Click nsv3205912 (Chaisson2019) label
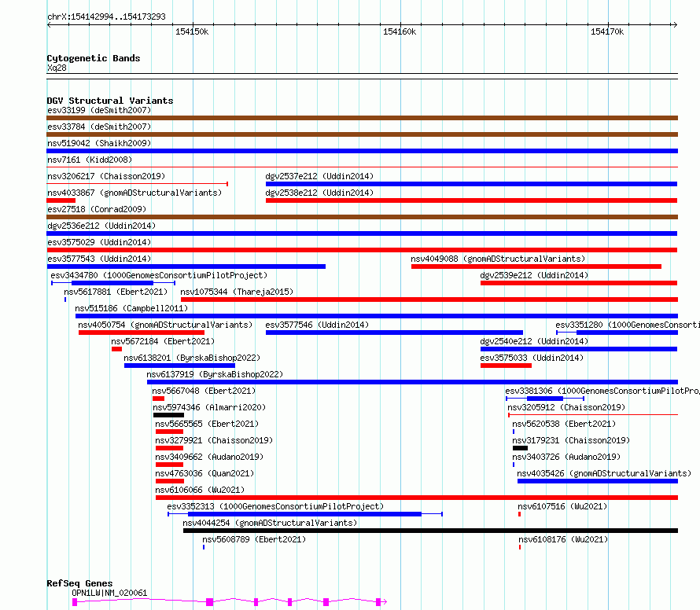Viewport: 700px width, 610px height. coord(566,407)
